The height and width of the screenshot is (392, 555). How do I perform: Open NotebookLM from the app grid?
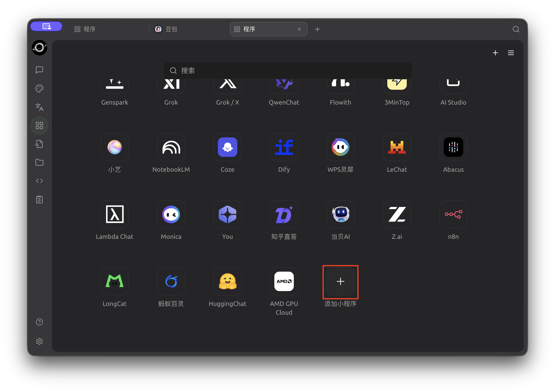point(171,147)
